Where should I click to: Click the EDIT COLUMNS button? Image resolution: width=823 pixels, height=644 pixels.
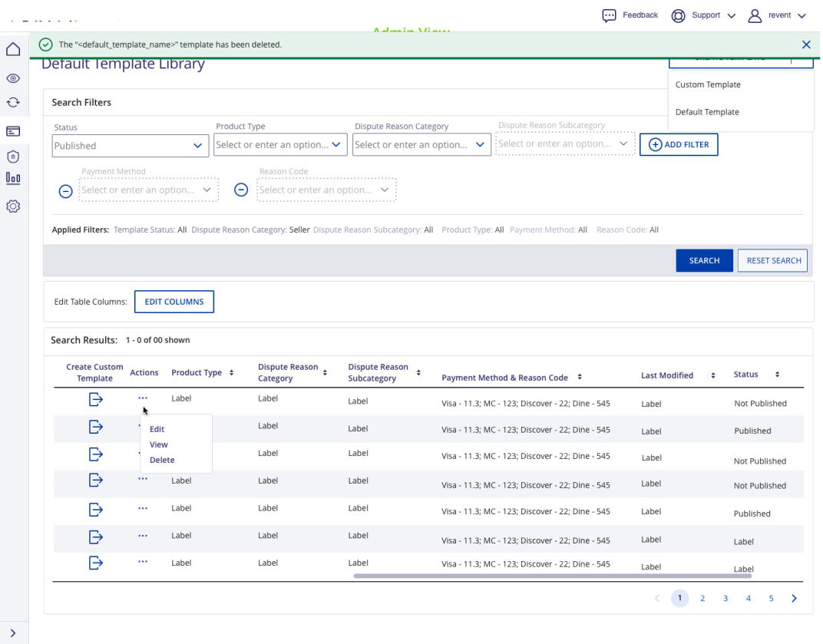(x=174, y=302)
